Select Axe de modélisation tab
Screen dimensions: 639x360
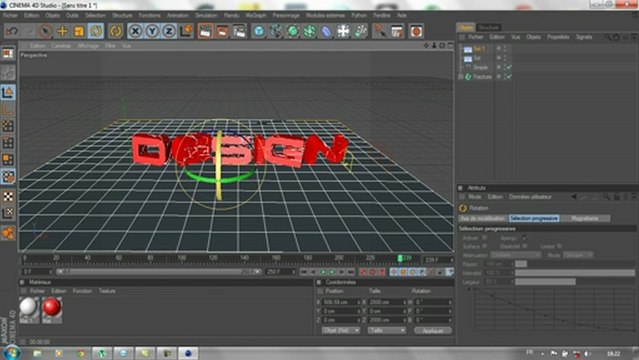pyautogui.click(x=483, y=219)
